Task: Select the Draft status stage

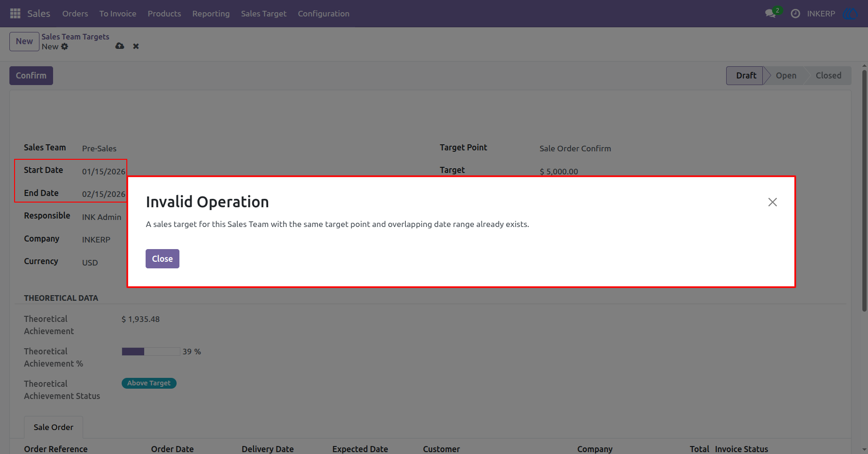Action: point(746,76)
